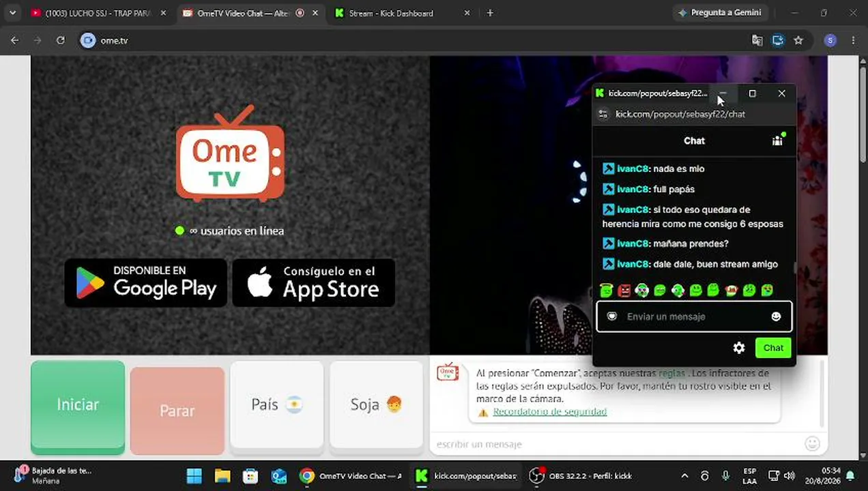Click the Kick popout site settings icon
Screen dimensions: 868x491
coord(603,114)
